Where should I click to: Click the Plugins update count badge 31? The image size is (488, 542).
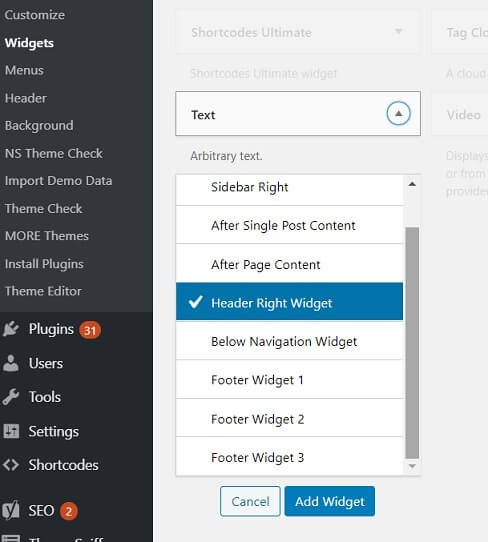(90, 330)
